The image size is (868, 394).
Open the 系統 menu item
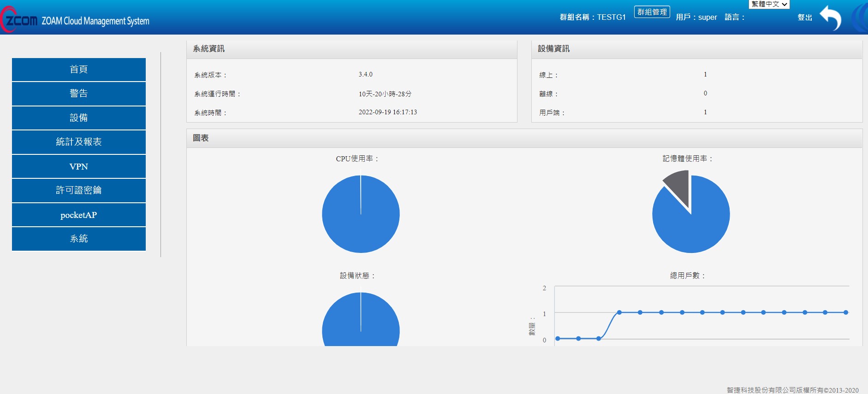[79, 239]
